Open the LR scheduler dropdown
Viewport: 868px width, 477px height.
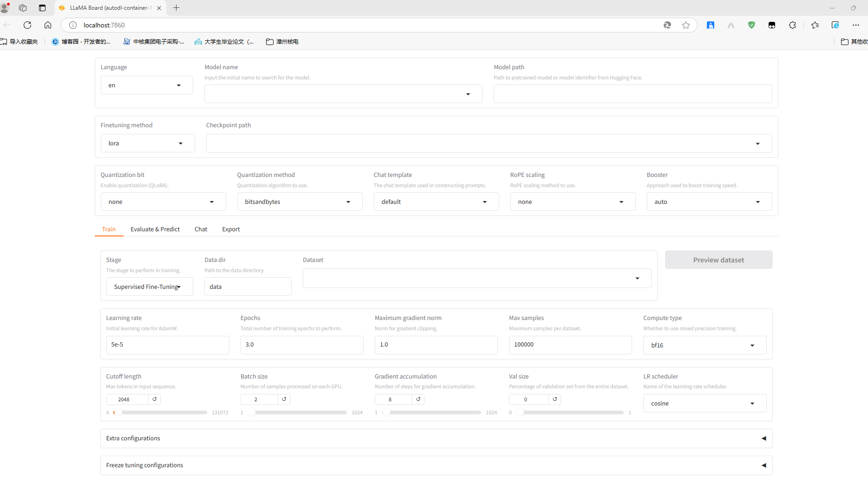click(x=704, y=403)
